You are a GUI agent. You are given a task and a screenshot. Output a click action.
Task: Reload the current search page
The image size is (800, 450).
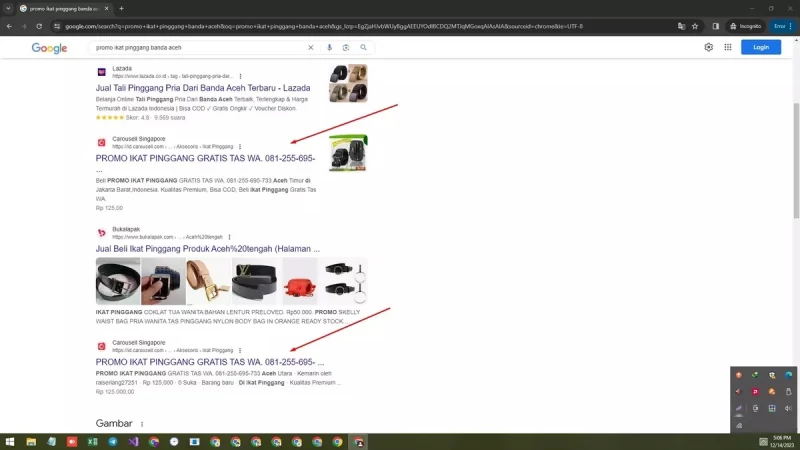pos(39,26)
